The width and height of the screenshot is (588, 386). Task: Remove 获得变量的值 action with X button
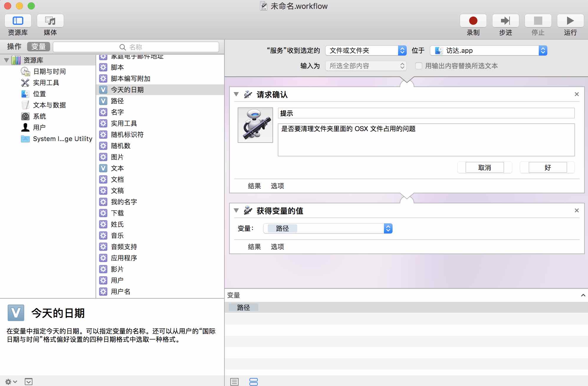point(576,210)
